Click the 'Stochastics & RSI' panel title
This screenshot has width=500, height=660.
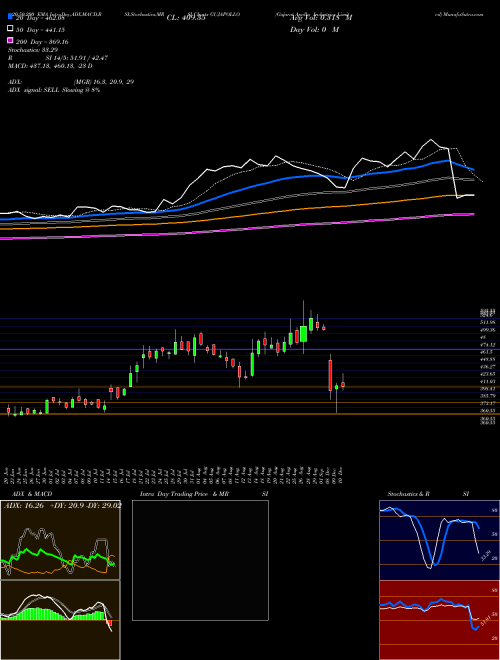click(x=428, y=494)
